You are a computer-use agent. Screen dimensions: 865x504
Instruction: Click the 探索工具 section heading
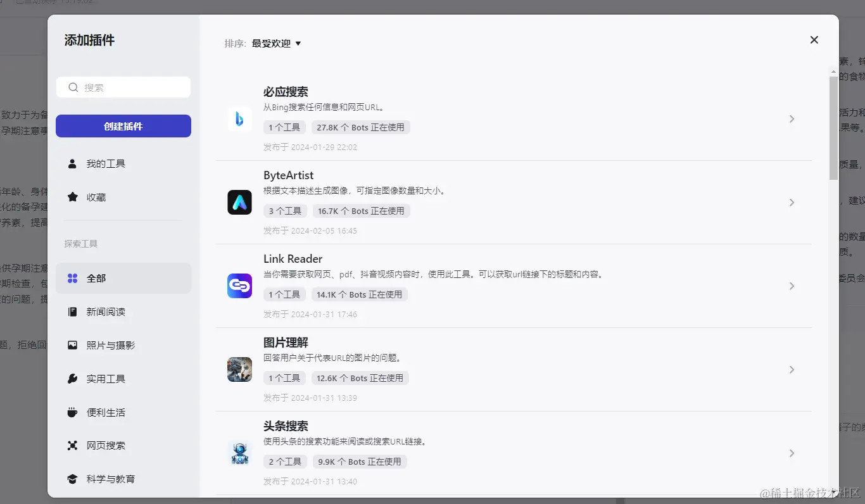click(81, 244)
